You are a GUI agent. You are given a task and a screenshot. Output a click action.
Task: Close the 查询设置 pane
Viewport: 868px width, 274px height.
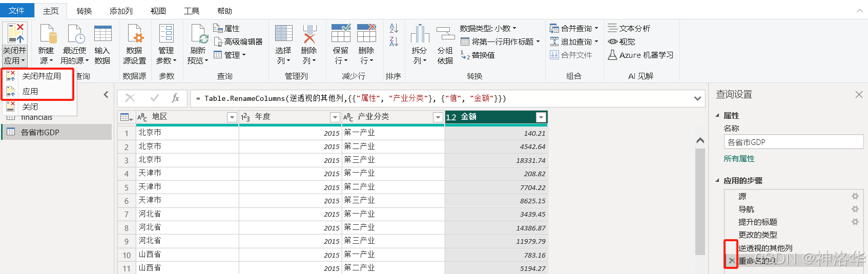859,94
